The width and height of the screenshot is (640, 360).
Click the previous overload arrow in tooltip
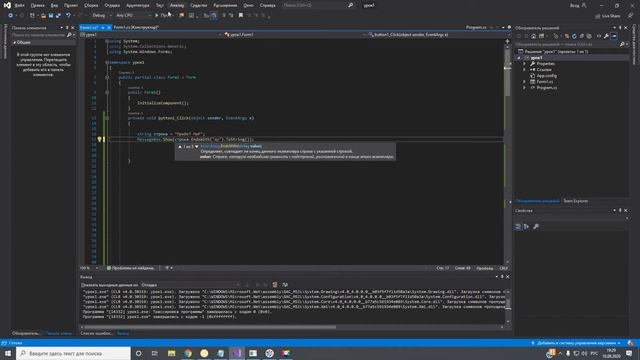click(x=180, y=146)
